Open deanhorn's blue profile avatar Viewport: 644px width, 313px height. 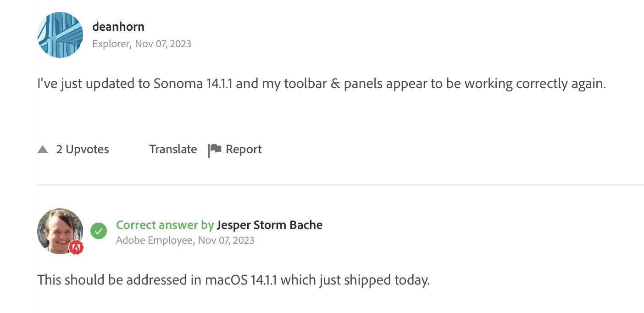tap(60, 35)
